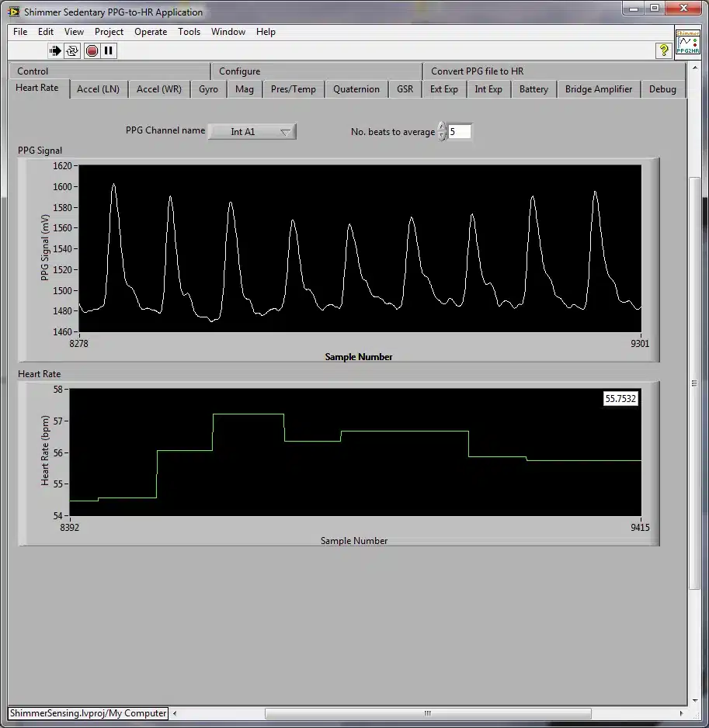The height and width of the screenshot is (728, 709).
Task: Click the Run arrow toolbar icon
Action: (55, 50)
